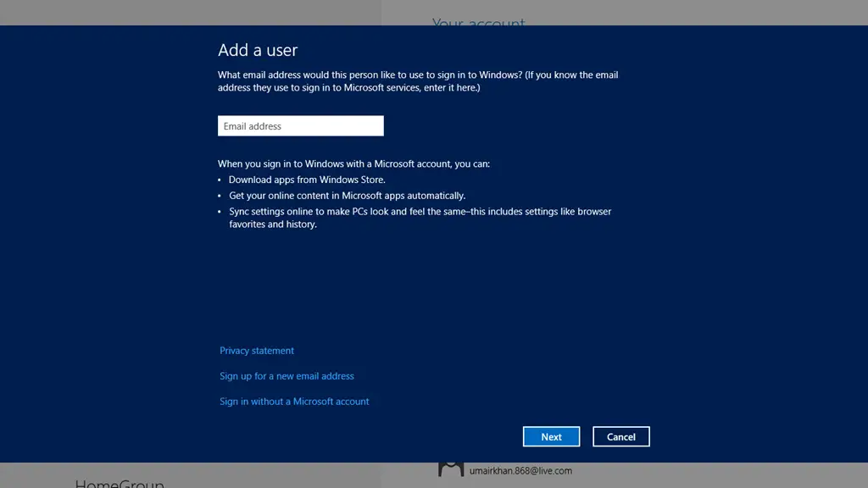This screenshot has height=488, width=868.
Task: Click the Download apps from Windows Store line
Action: pyautogui.click(x=307, y=180)
